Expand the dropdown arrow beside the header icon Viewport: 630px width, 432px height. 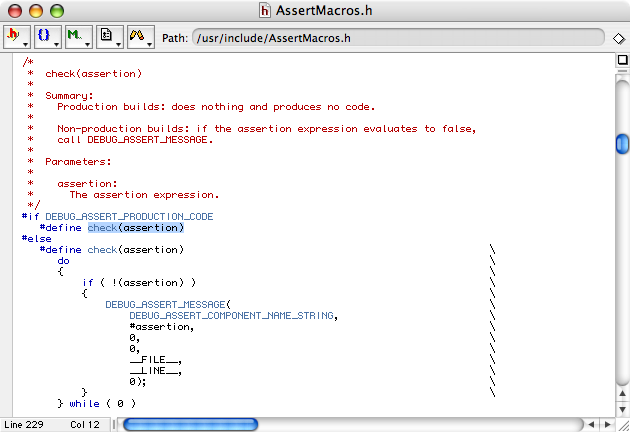25,44
